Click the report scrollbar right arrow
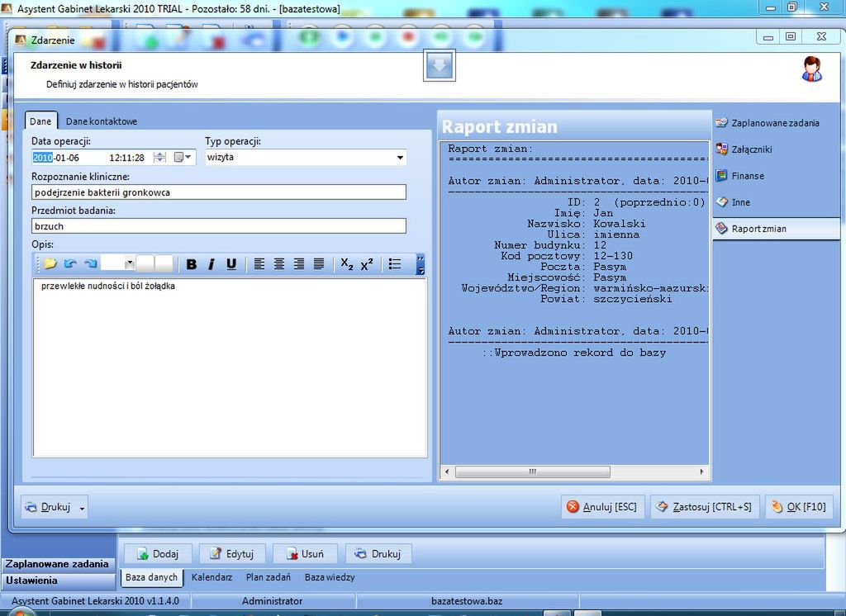 [701, 471]
